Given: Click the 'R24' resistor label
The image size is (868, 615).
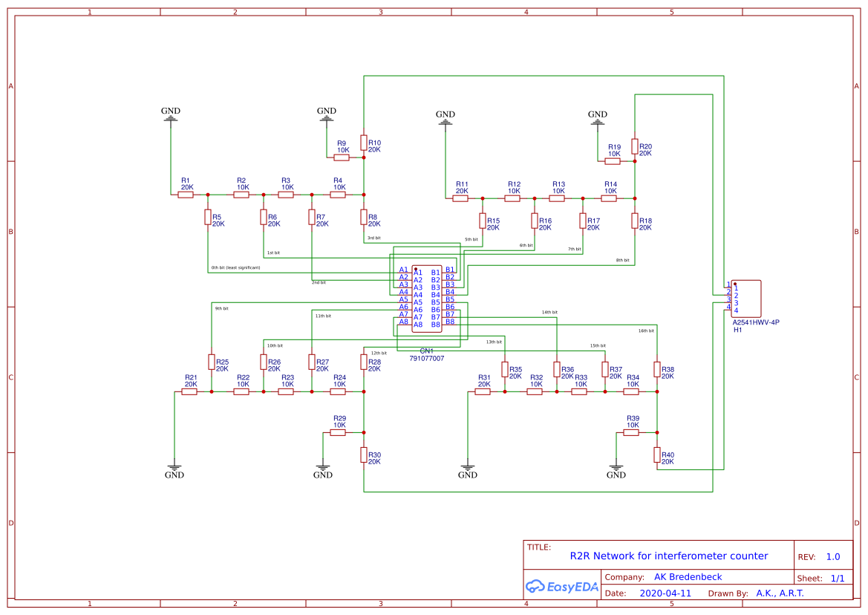Looking at the screenshot, I should click(x=339, y=377).
